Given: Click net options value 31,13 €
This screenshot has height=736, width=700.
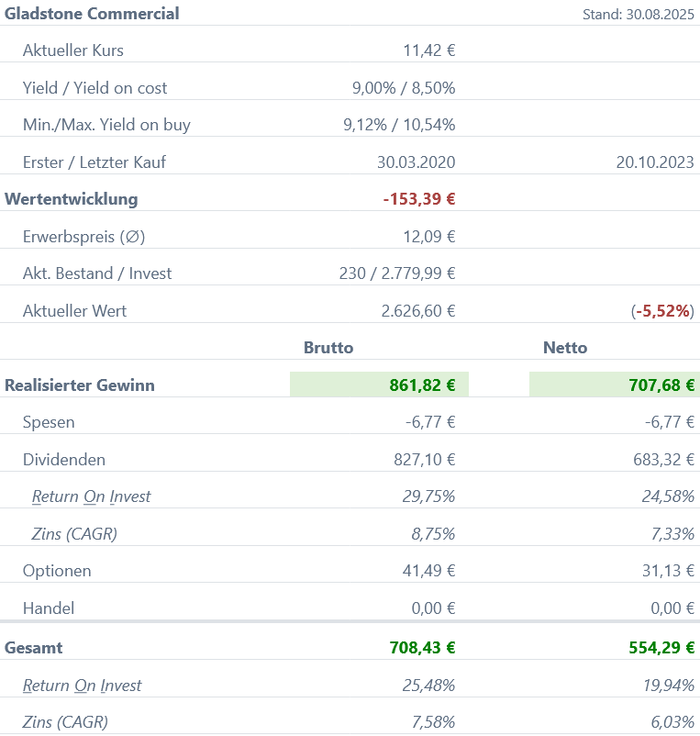Looking at the screenshot, I should pyautogui.click(x=668, y=571).
